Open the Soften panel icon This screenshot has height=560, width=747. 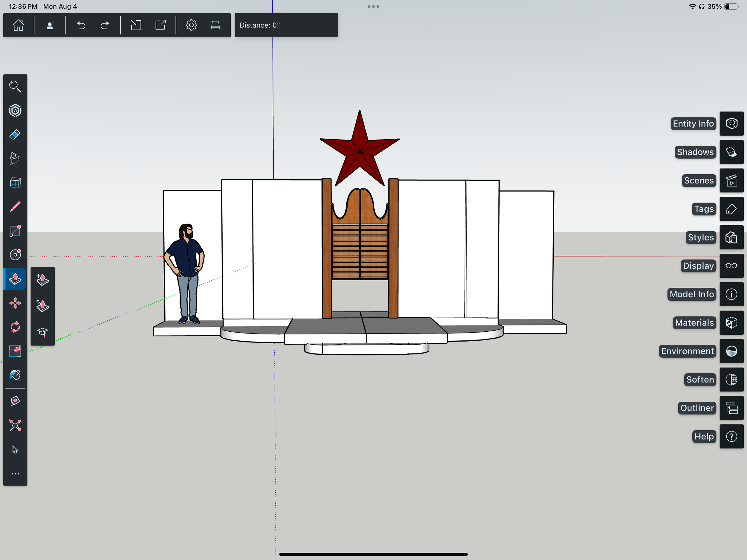731,380
